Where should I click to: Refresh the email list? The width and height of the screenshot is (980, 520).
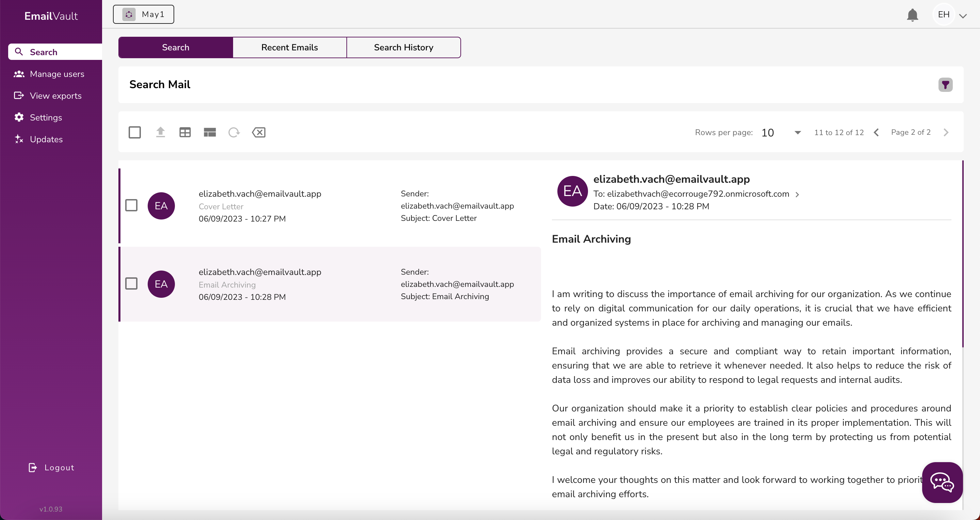(234, 132)
